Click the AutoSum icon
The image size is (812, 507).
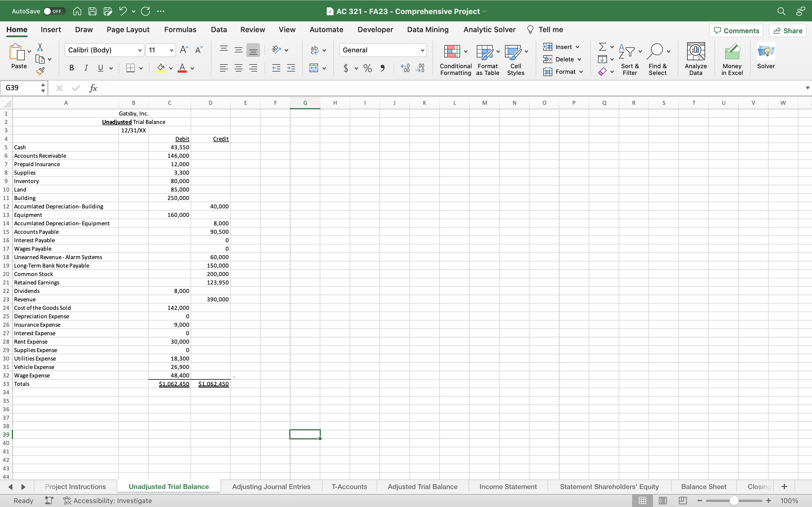click(x=602, y=46)
